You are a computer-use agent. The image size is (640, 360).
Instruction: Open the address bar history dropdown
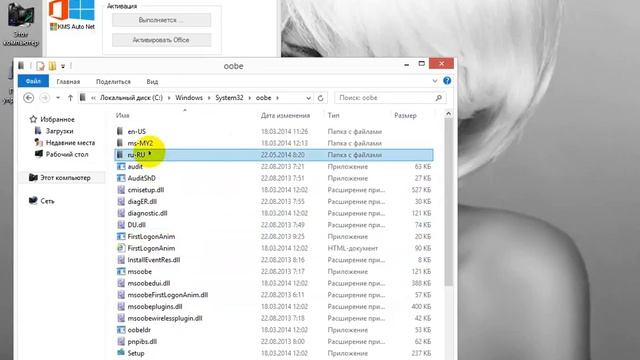click(308, 98)
